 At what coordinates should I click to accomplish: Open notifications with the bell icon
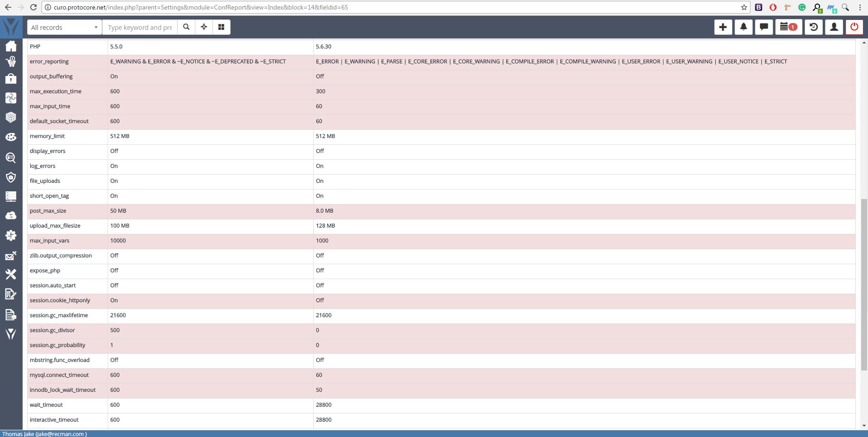743,27
